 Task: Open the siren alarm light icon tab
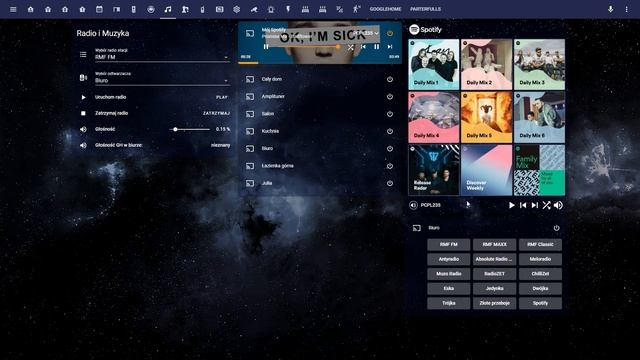pyautogui.click(x=271, y=9)
